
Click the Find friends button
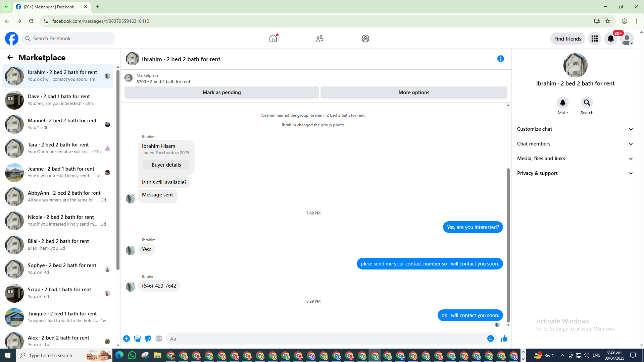tap(567, 39)
